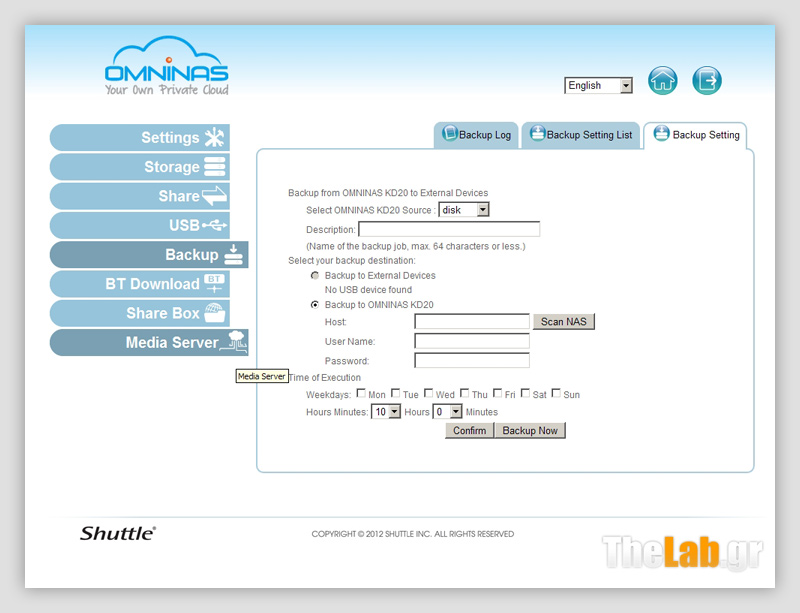Open the Hours dropdown
Image resolution: width=800 pixels, height=613 pixels.
[x=386, y=411]
